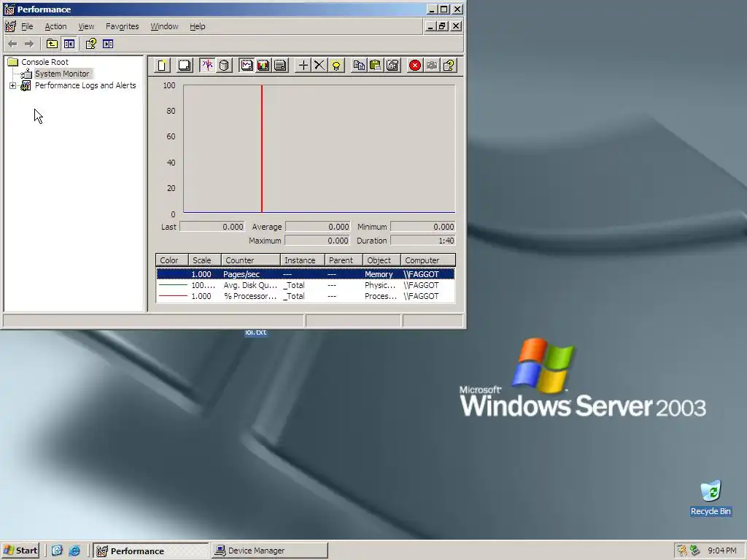Select Performance Logs and Alerts node
747x560 pixels.
pos(85,85)
